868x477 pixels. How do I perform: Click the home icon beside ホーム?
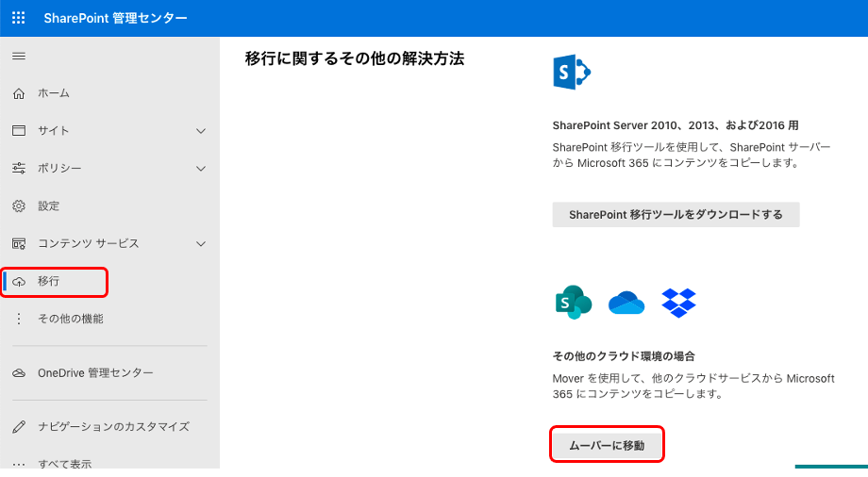(x=19, y=93)
